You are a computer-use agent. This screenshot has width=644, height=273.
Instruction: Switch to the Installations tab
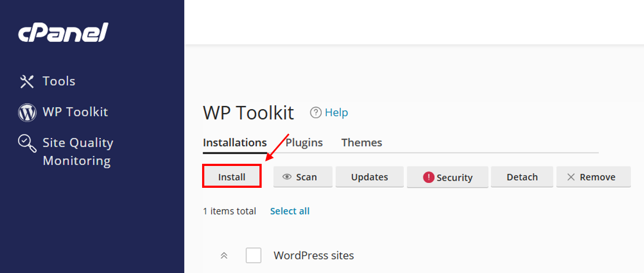pyautogui.click(x=235, y=143)
